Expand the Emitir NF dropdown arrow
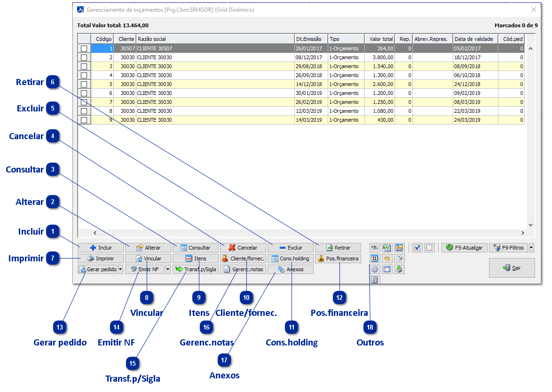The height and width of the screenshot is (392, 552). 168,270
